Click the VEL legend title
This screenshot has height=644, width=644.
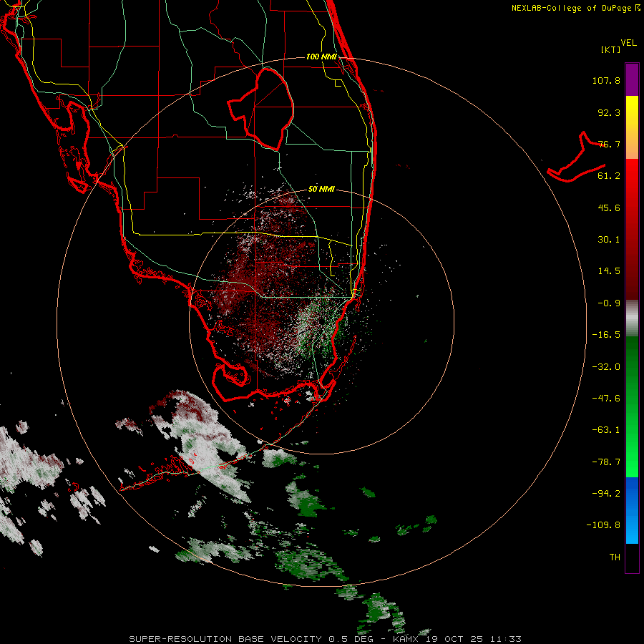pos(629,43)
